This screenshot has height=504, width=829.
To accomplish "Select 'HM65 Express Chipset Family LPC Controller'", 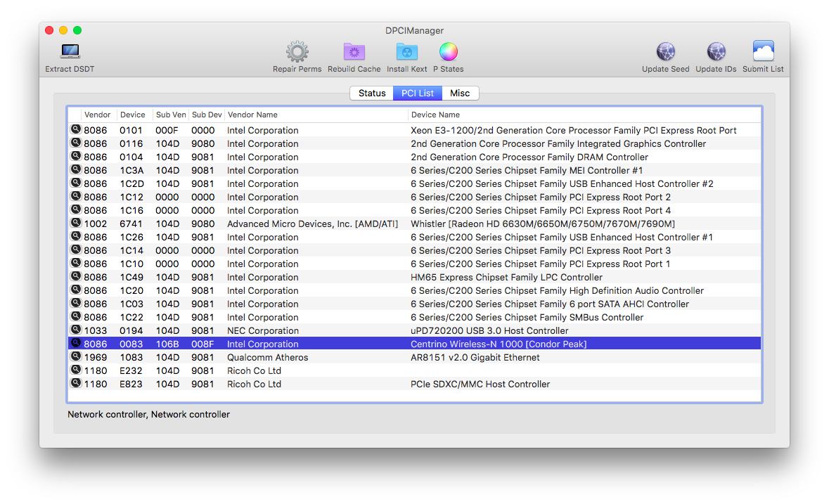I will (506, 278).
